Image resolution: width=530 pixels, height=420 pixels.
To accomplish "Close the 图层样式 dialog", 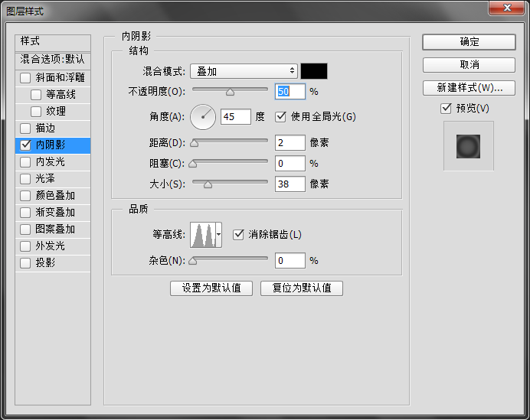I will click(506, 8).
